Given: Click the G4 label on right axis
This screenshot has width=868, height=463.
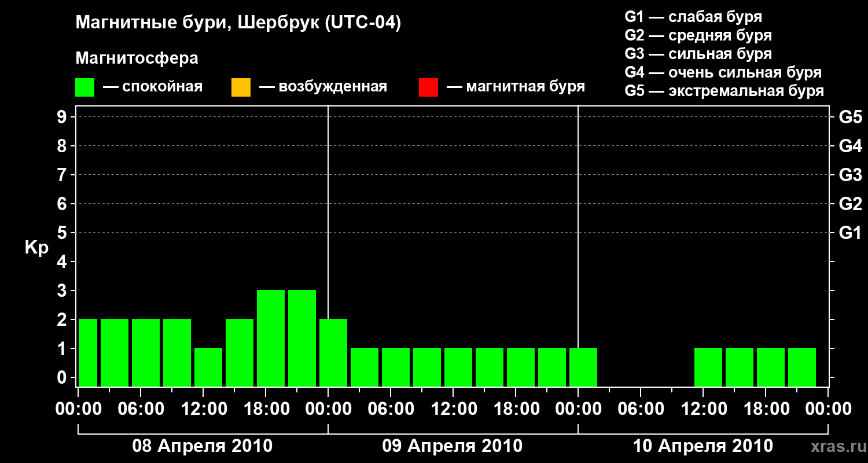Looking at the screenshot, I should 851,146.
